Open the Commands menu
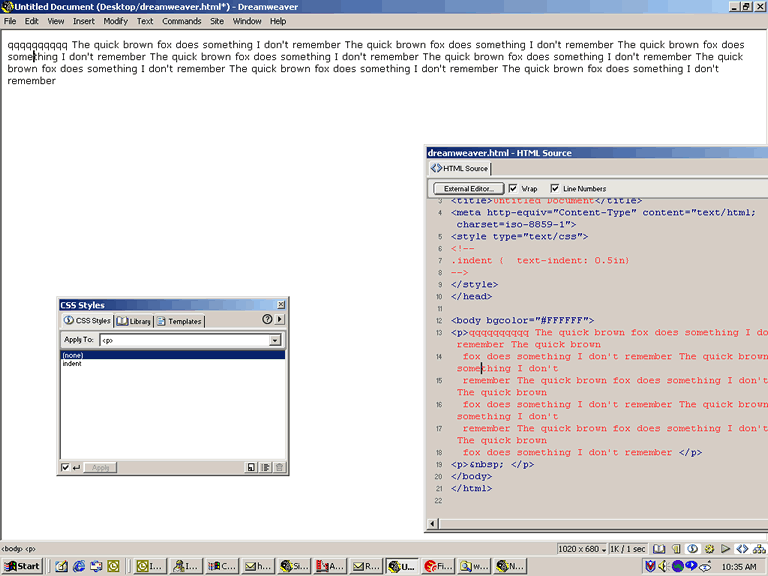 coord(182,21)
